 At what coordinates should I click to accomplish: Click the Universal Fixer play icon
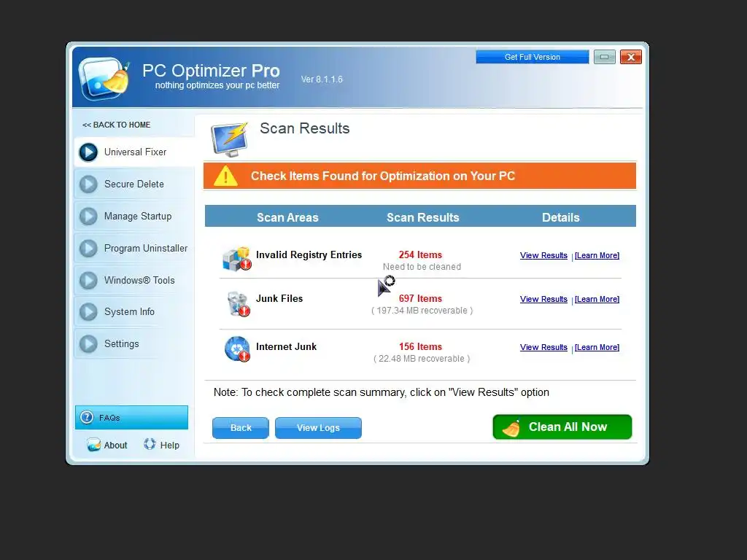point(88,152)
